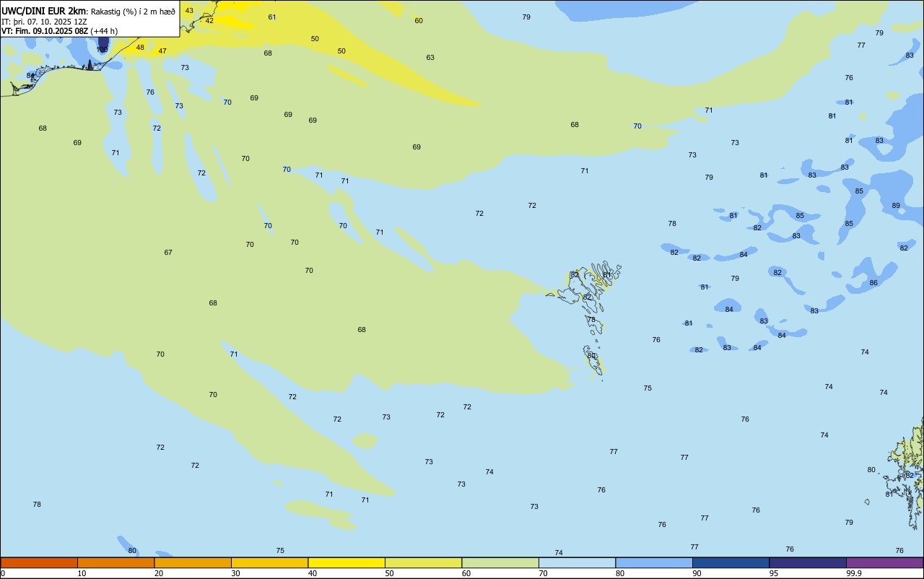Screen dimensions: 924x579
Task: Click the '42' humidity value
Action: (x=209, y=21)
